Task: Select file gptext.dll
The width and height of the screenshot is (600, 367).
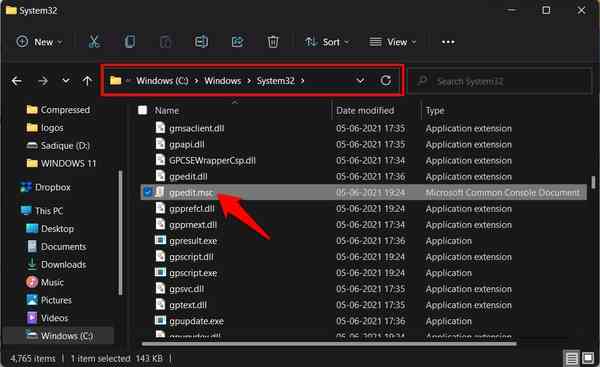Action: 188,305
